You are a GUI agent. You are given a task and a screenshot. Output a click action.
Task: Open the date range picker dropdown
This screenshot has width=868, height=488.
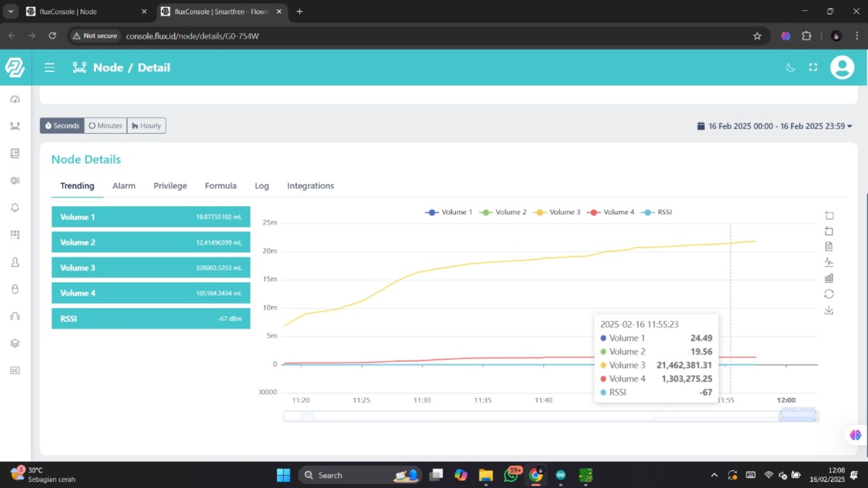[774, 126]
